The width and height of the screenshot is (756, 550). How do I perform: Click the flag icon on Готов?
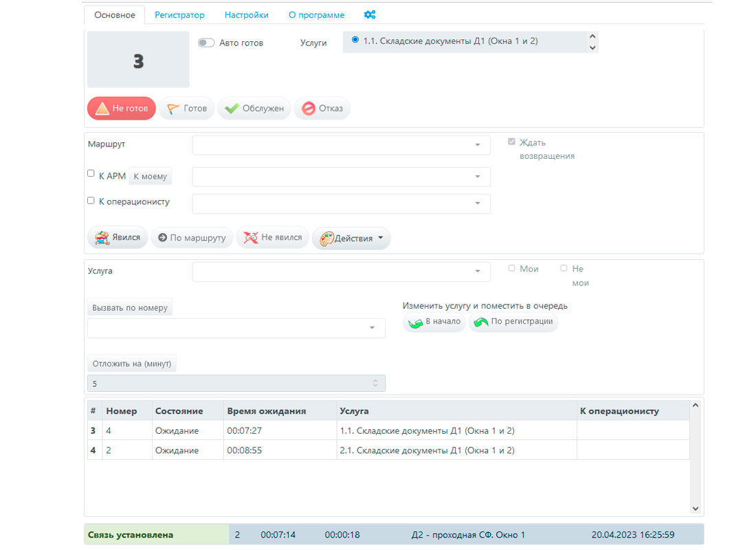pos(173,109)
